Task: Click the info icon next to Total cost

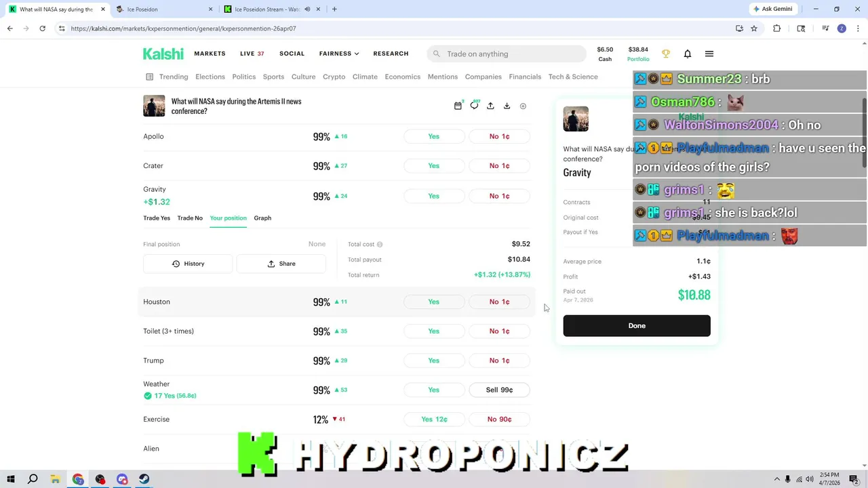Action: pos(380,244)
